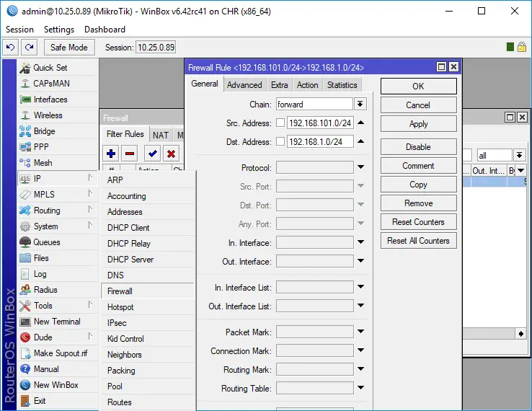
Task: Click the Redo arrow icon in toolbar
Action: coord(29,47)
